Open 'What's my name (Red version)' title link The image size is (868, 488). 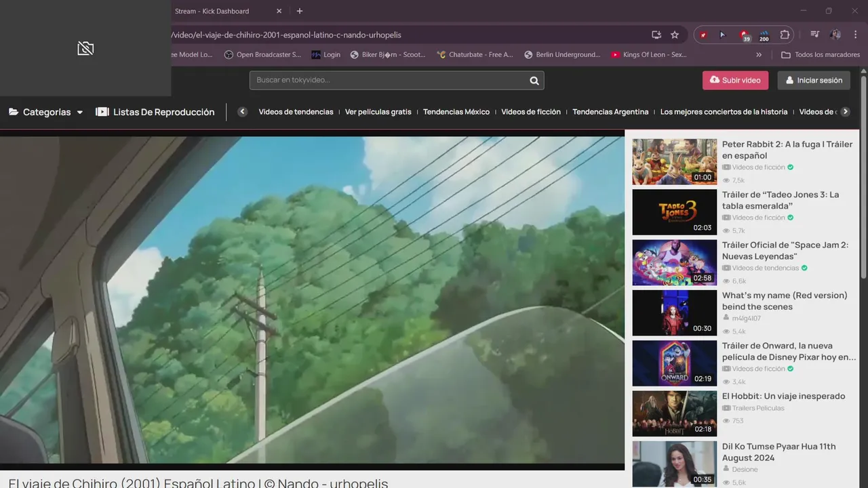(x=785, y=301)
